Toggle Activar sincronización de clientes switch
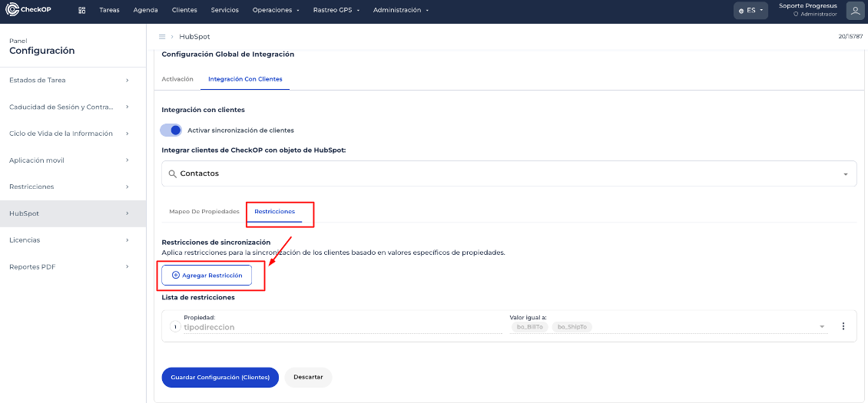 [x=171, y=130]
